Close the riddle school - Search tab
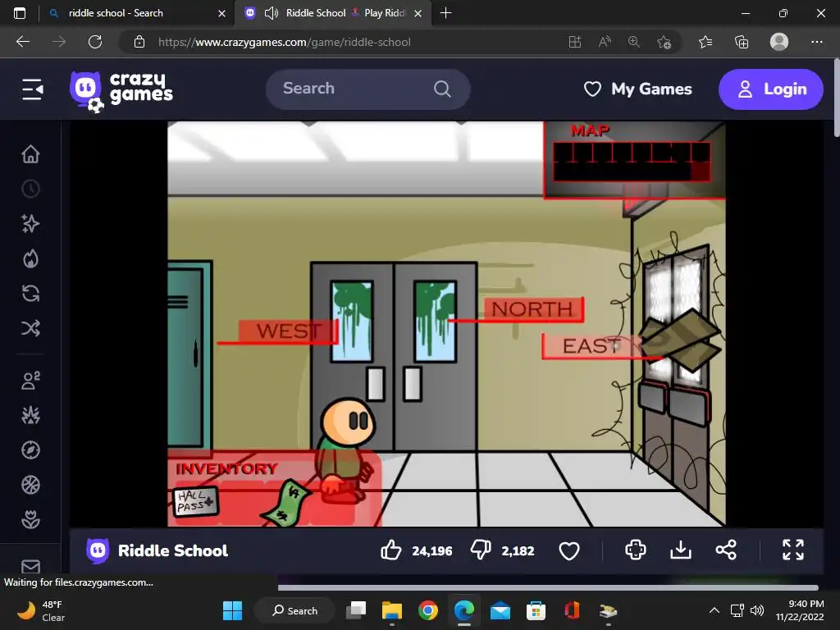The image size is (840, 630). pos(221,13)
